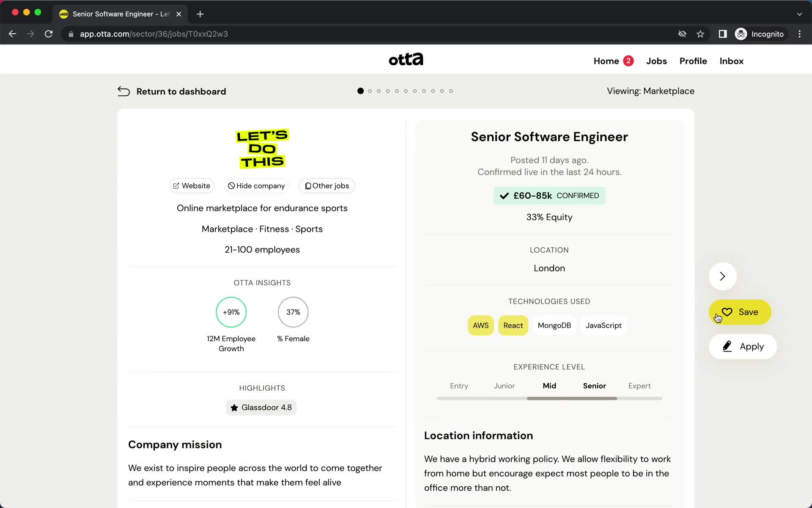812x508 pixels.
Task: Open a new browser tab
Action: (x=200, y=14)
